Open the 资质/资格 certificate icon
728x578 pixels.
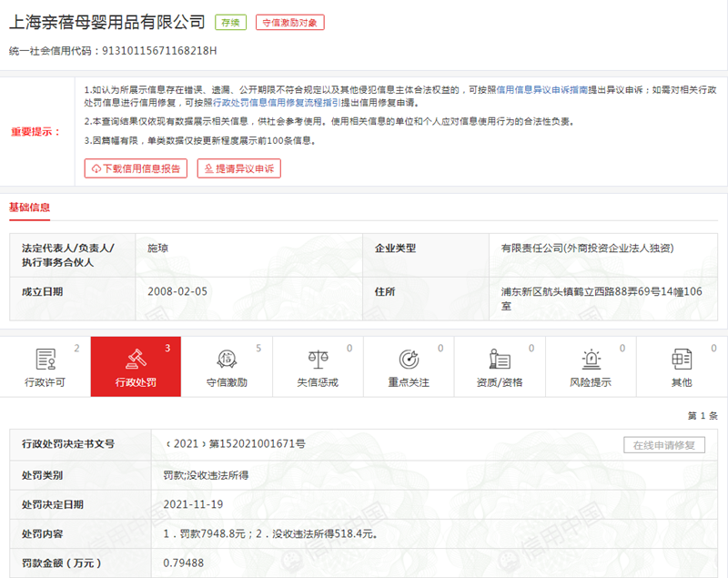click(x=500, y=359)
